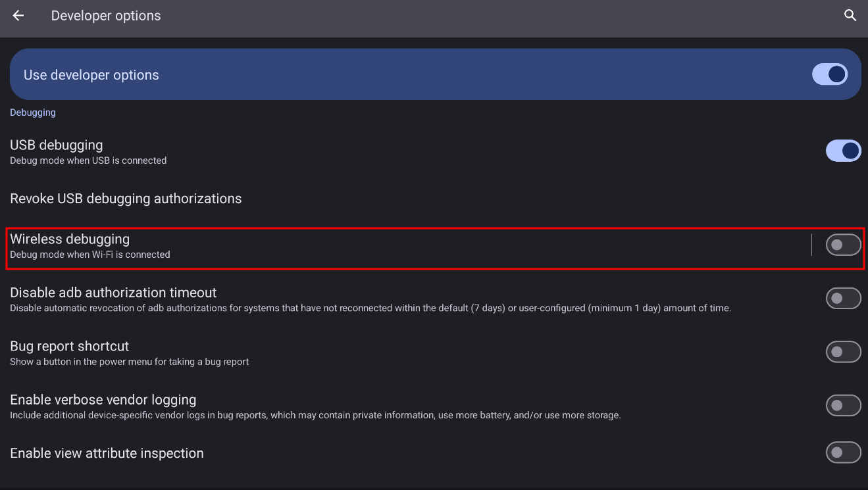Switch on Enable view attribute inspection
The width and height of the screenshot is (868, 490).
click(844, 453)
